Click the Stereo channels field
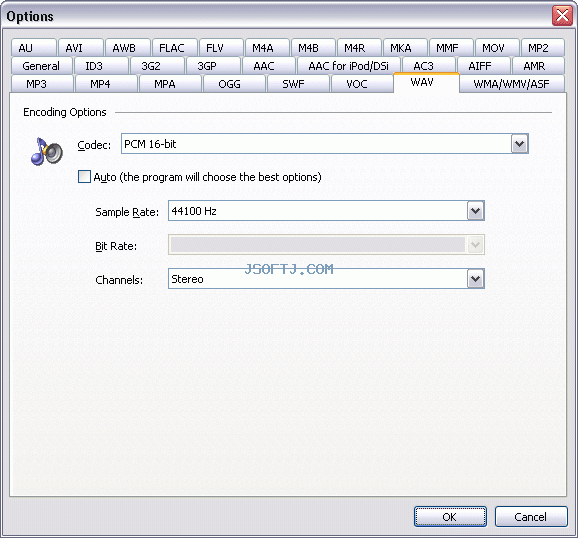 (x=326, y=279)
